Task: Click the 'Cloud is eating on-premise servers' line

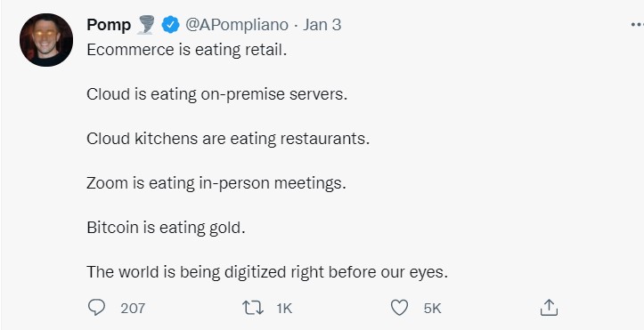Action: coord(216,94)
